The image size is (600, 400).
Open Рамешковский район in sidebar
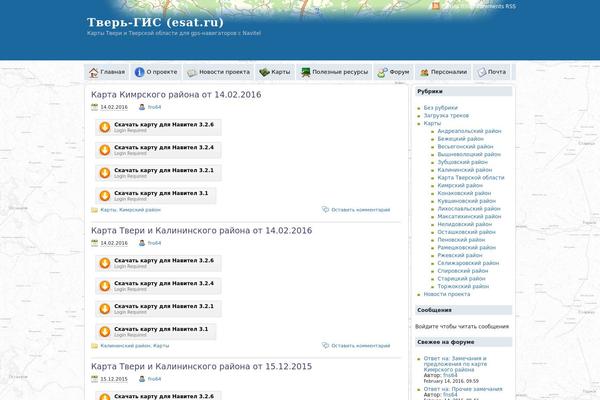pos(466,247)
